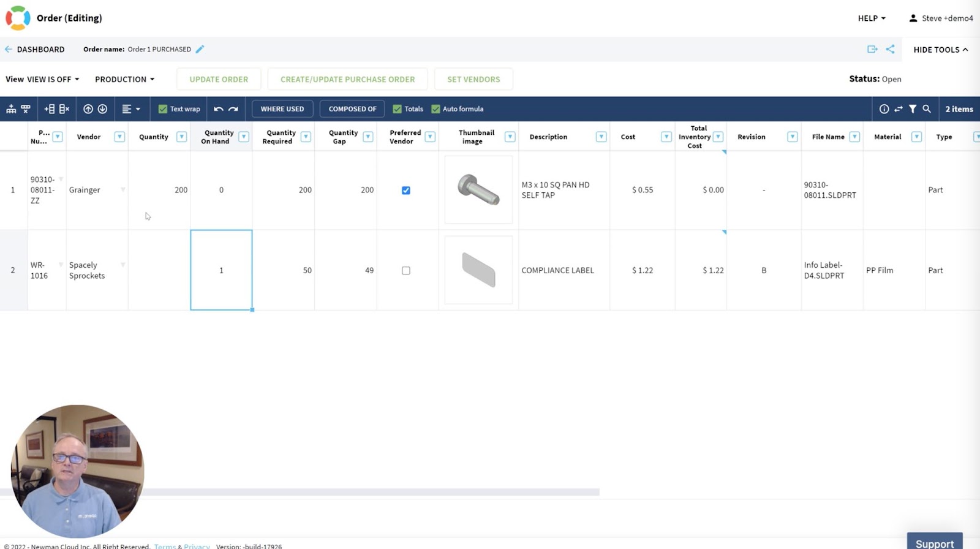The width and height of the screenshot is (980, 549).
Task: Click the move up arrow icon
Action: pos(88,109)
